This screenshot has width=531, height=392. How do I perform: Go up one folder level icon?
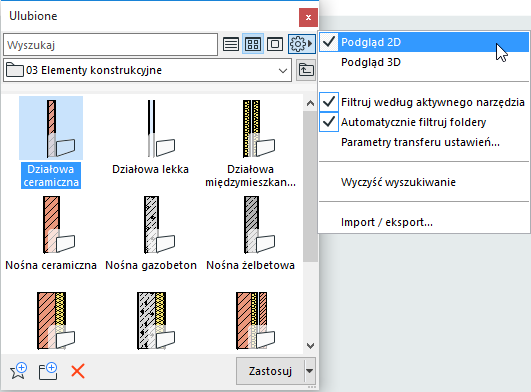pos(306,70)
